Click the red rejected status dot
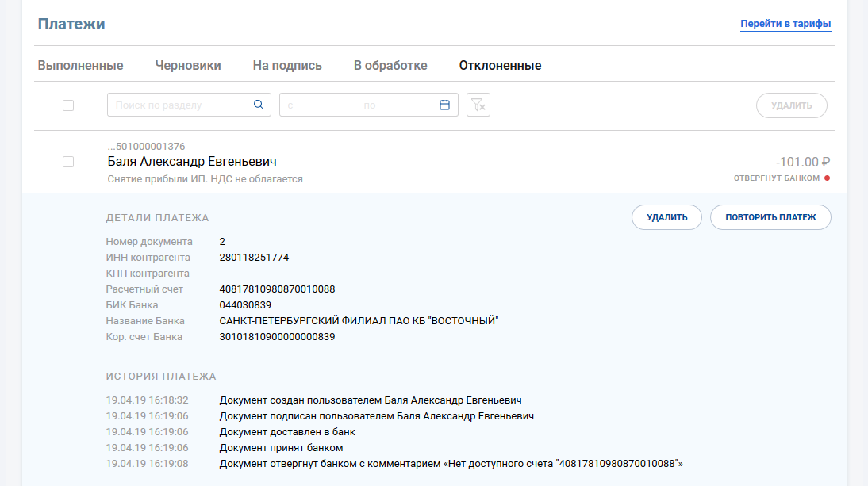868x486 pixels. [x=827, y=178]
